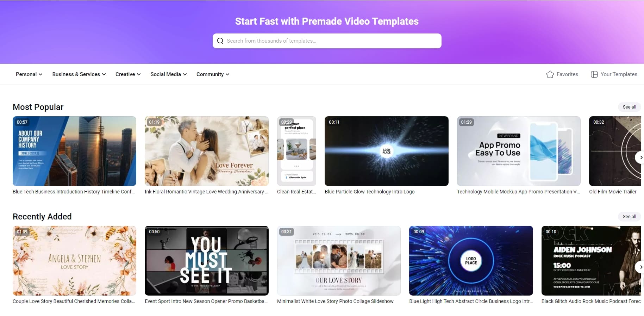Open the Community menu
Image resolution: width=644 pixels, height=316 pixels.
(213, 74)
